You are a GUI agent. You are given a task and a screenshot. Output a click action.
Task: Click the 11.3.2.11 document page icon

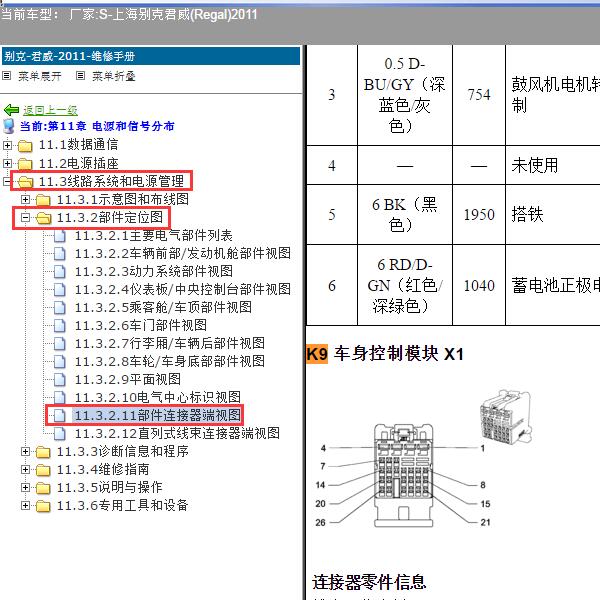[x=60, y=416]
